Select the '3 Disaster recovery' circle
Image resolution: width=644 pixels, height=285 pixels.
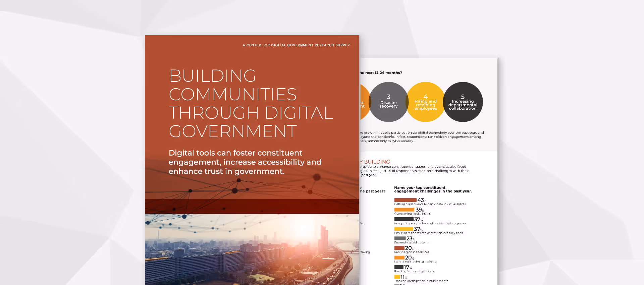pos(388,102)
